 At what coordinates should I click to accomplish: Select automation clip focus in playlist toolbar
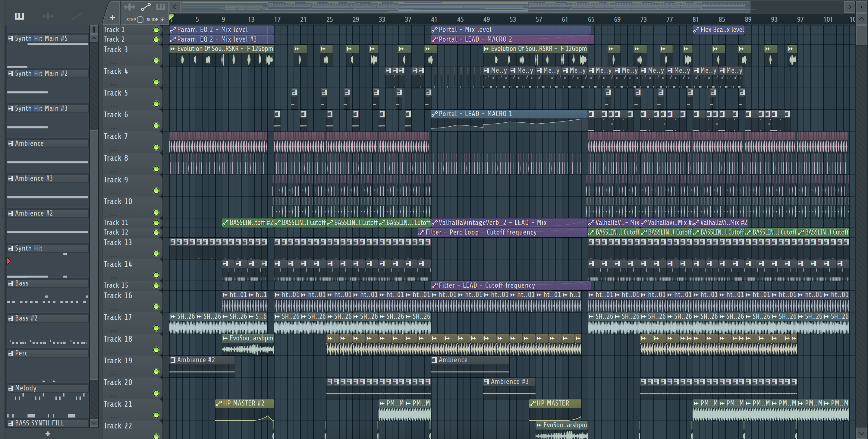coord(146,7)
